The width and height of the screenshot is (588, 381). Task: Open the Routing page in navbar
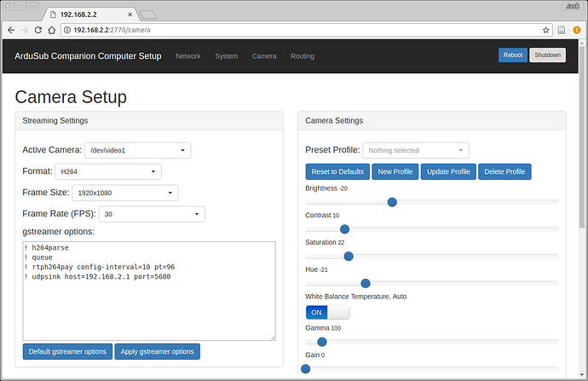[x=302, y=56]
